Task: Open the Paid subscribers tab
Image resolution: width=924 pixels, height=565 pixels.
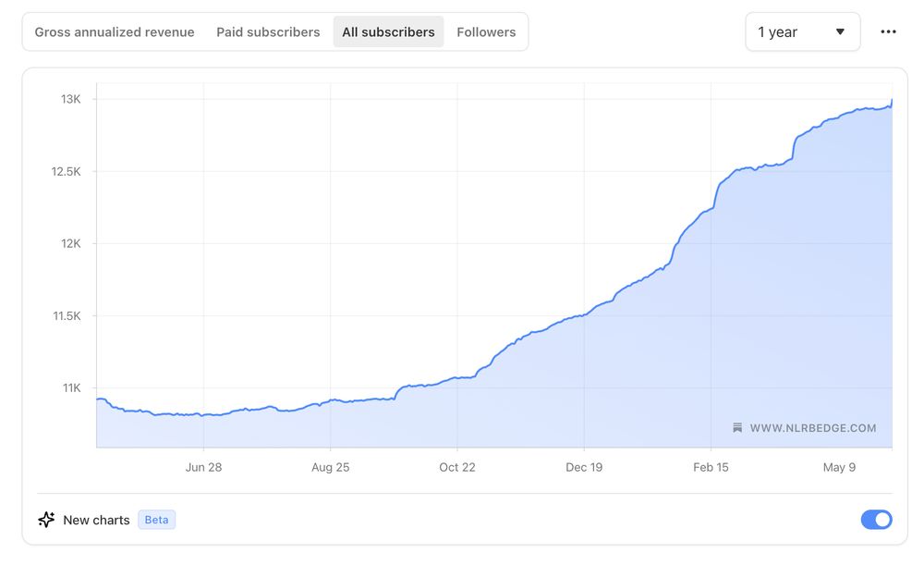Action: [268, 31]
